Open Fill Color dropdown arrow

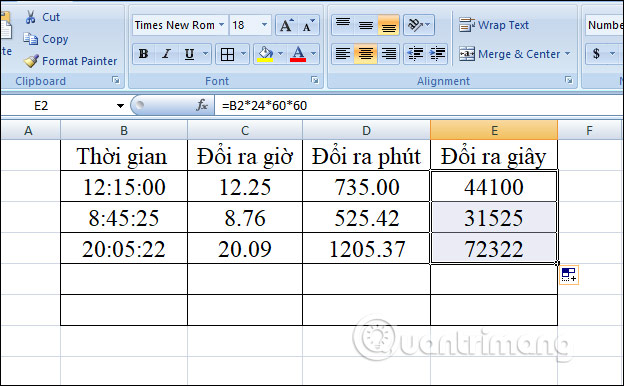point(280,54)
